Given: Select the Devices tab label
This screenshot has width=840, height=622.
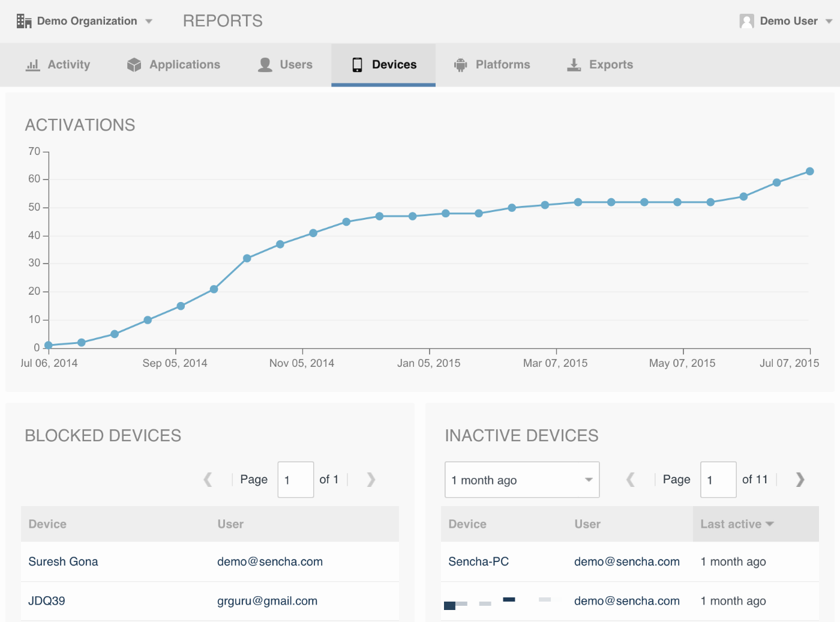Looking at the screenshot, I should pyautogui.click(x=394, y=65).
